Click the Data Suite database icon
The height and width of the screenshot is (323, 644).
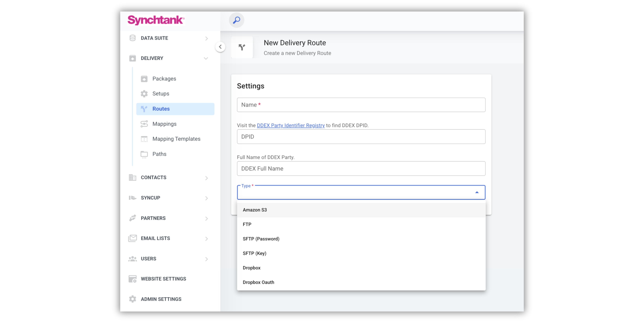(x=133, y=38)
